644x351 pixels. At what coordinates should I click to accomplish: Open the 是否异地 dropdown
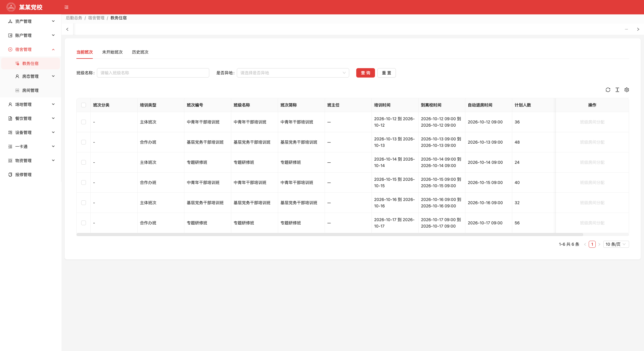pos(293,73)
